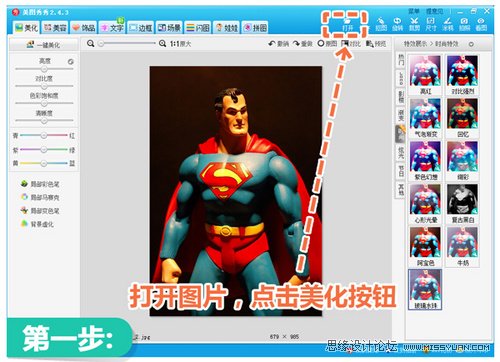
Task: Select the 炫光 glare effects side tab
Action: pos(401,153)
